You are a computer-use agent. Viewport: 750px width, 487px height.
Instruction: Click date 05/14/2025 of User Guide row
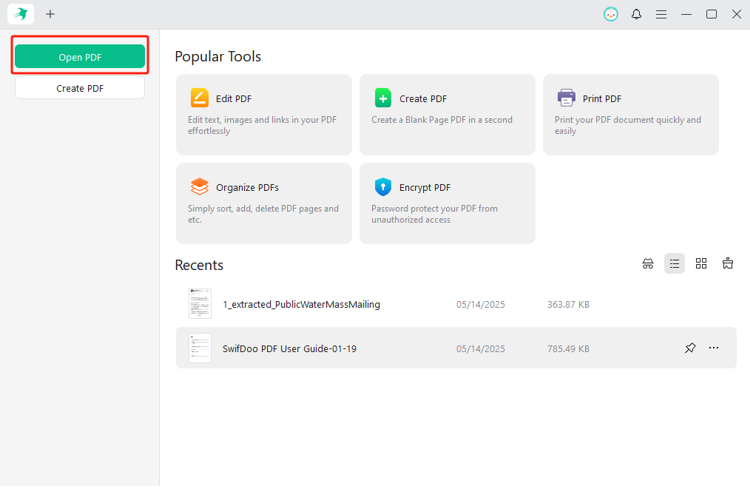pyautogui.click(x=480, y=349)
